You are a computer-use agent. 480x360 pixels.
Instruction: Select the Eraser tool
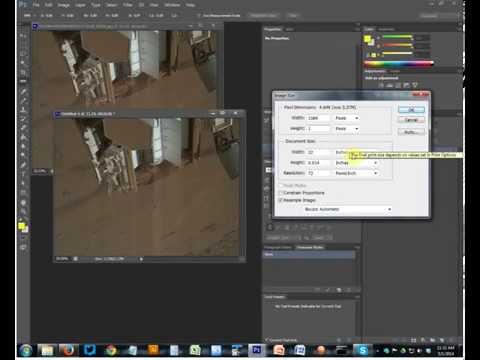23,128
